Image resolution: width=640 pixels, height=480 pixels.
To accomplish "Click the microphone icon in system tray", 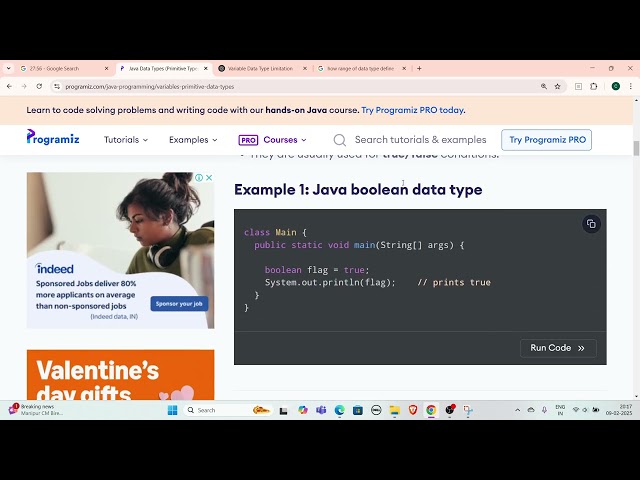I will click(x=544, y=410).
